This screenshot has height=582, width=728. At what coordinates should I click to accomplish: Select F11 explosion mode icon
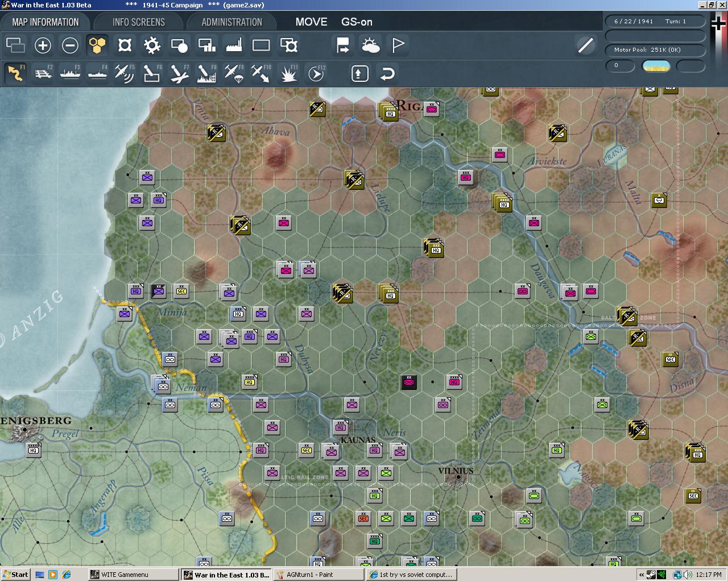[288, 73]
